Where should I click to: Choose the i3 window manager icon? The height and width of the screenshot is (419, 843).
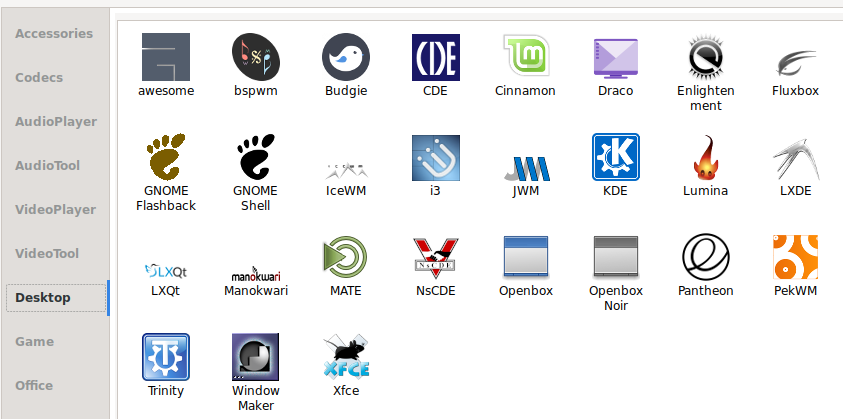pyautogui.click(x=435, y=157)
